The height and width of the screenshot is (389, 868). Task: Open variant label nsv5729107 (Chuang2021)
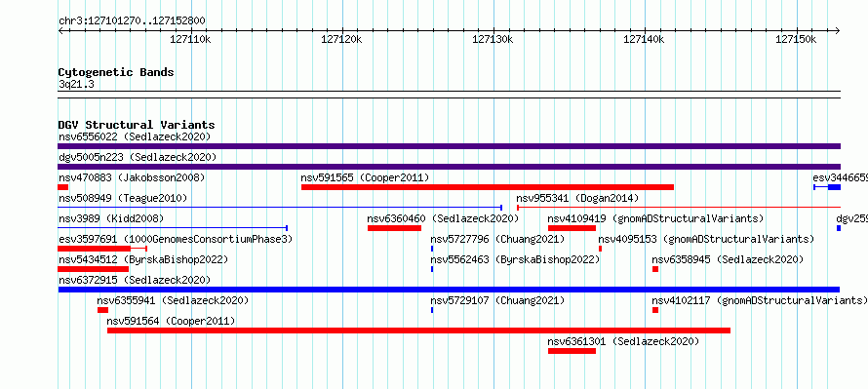497,300
